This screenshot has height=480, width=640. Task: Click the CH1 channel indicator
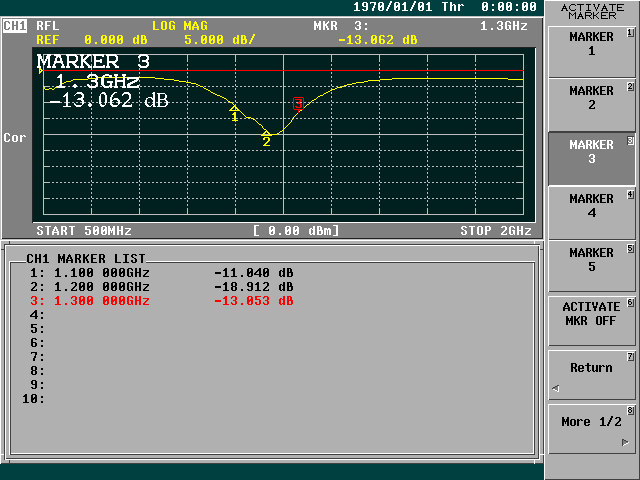(x=15, y=26)
